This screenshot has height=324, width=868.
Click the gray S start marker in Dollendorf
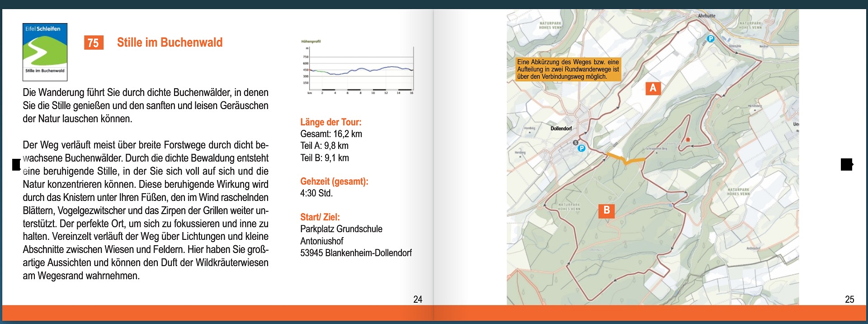click(x=576, y=143)
